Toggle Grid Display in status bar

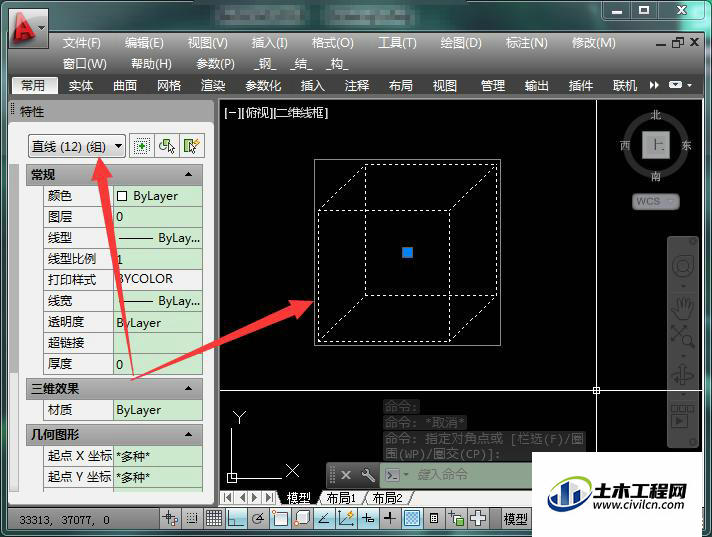[214, 518]
